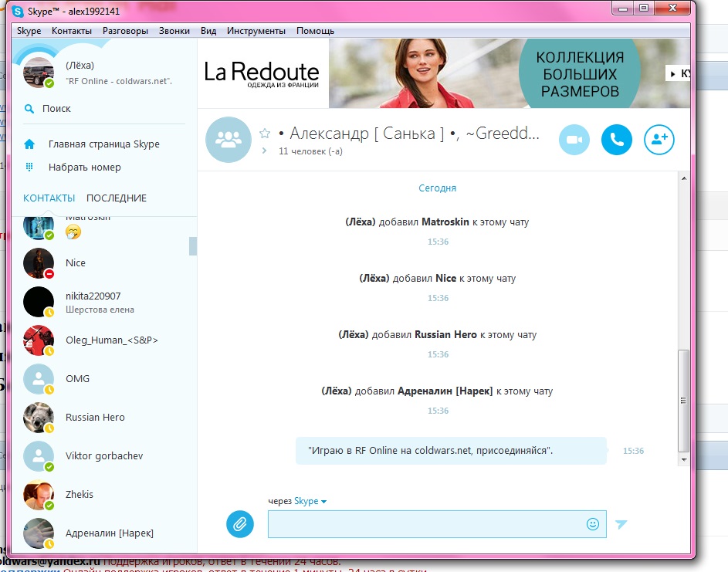Select contact Nice avatar
Screen dimensions: 728x572
tap(39, 262)
